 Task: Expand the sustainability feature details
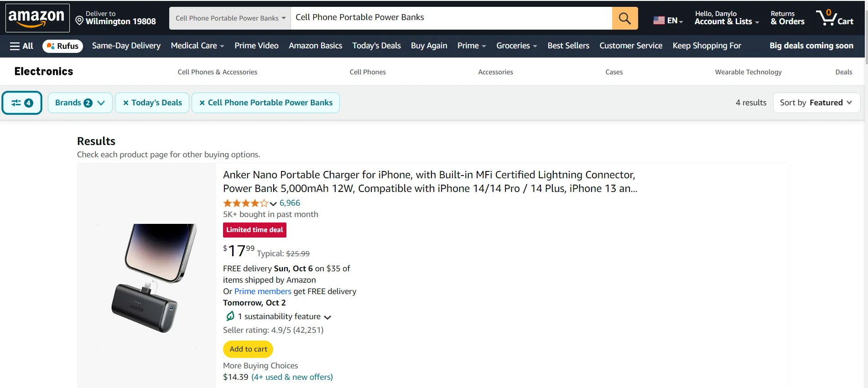327,317
